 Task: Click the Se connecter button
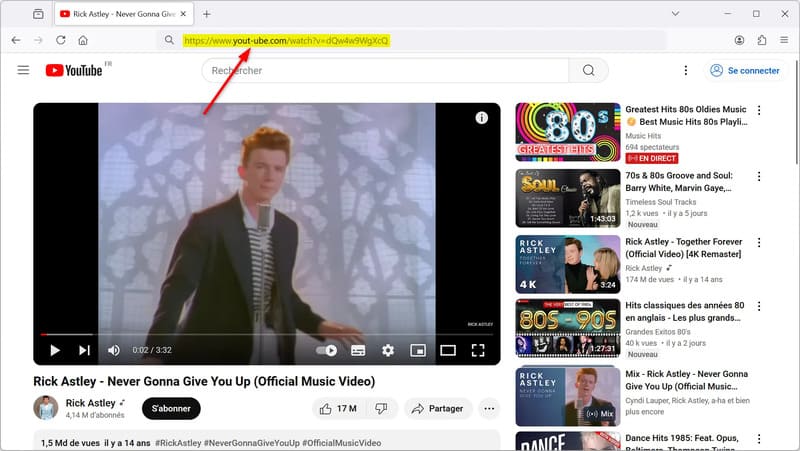[745, 70]
